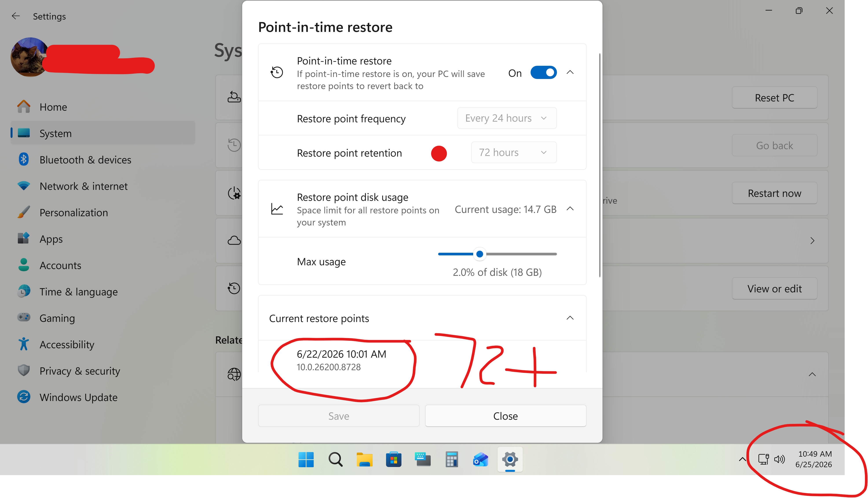Open the Privacy & security shield icon
This screenshot has width=868, height=498.
coord(24,370)
